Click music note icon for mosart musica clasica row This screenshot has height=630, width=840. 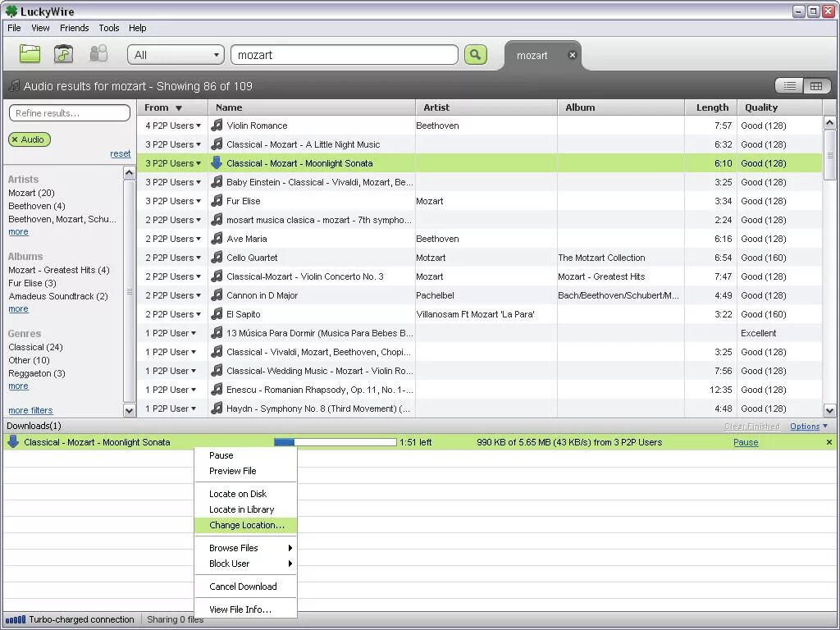[x=217, y=220]
